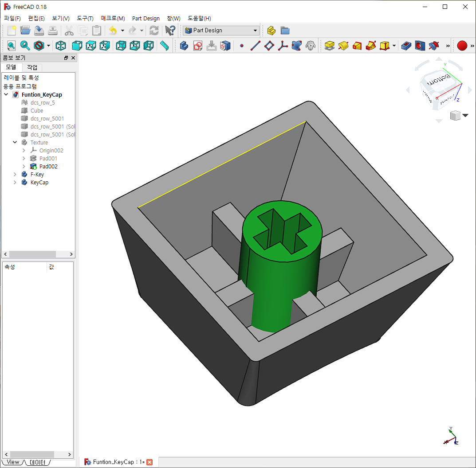Collapse the Funtion_KeyCap document tree
Image resolution: width=476 pixels, height=468 pixels.
tap(6, 95)
